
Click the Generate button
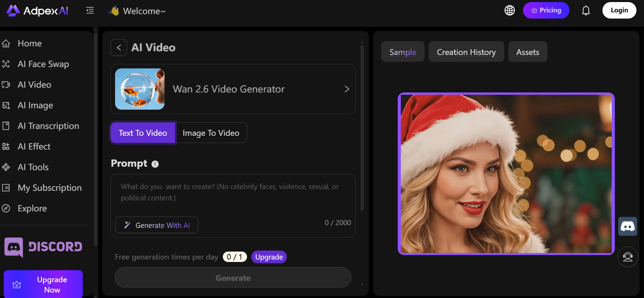pos(233,278)
